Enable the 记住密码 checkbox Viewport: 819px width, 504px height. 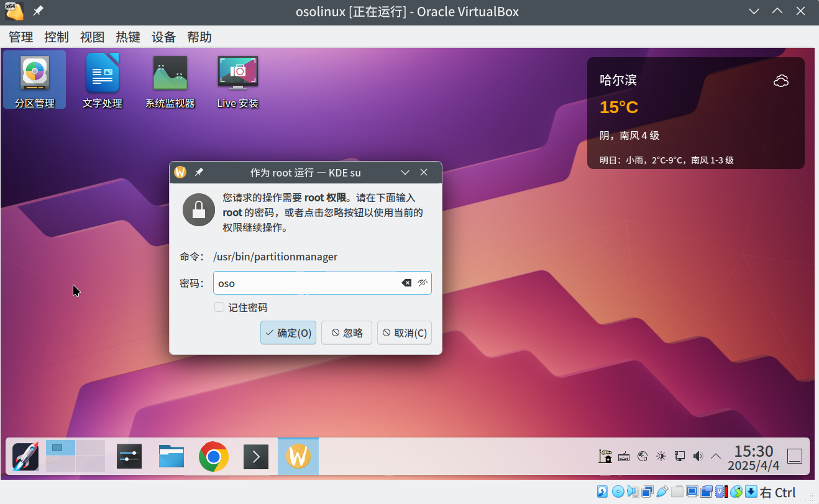click(x=219, y=306)
